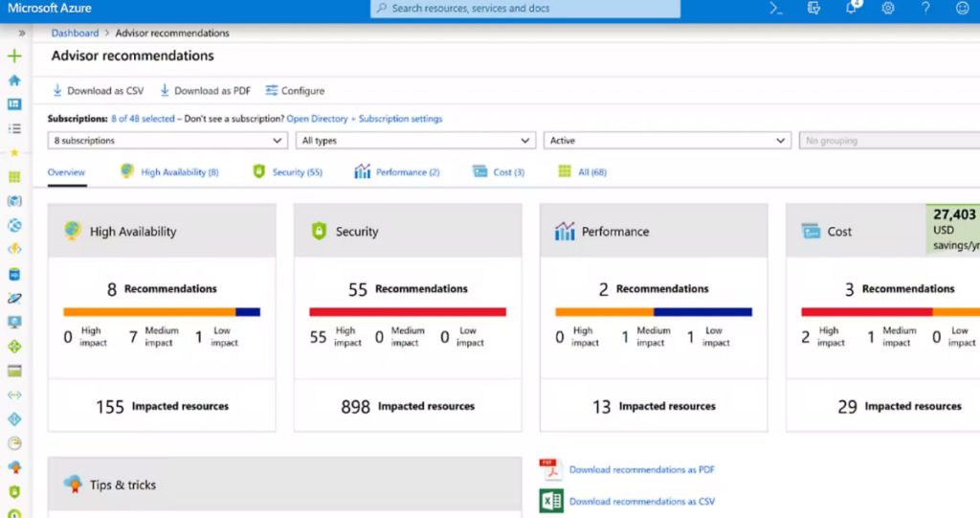Open the Security card header
Image resolution: width=980 pixels, height=518 pixels.
click(x=408, y=231)
